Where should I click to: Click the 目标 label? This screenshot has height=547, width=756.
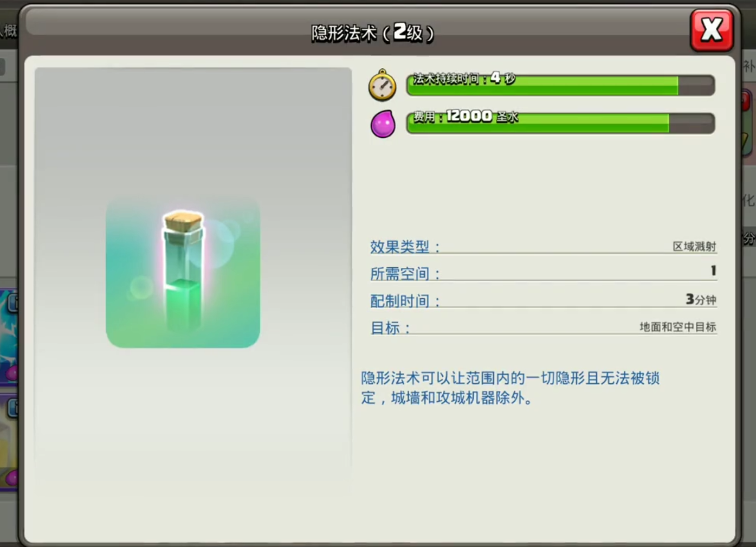click(x=388, y=328)
